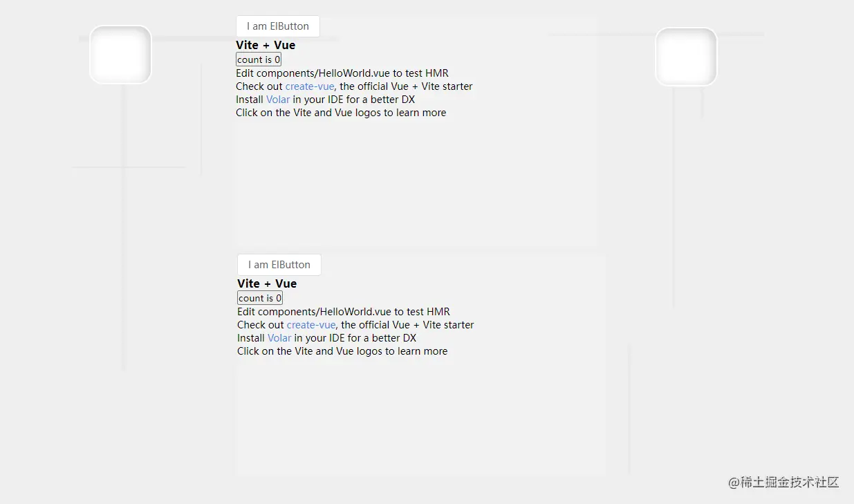Click the second 'Vite + Vue' heading
Image resolution: width=854 pixels, height=504 pixels.
[267, 283]
